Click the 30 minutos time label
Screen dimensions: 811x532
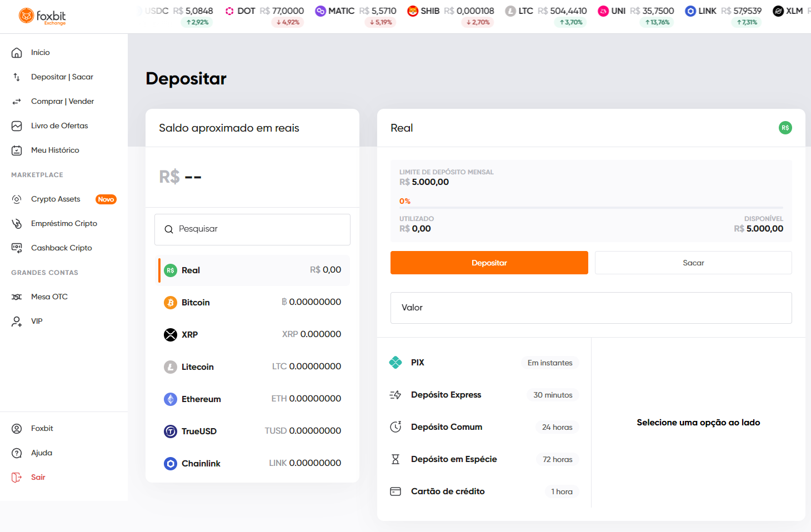click(553, 395)
